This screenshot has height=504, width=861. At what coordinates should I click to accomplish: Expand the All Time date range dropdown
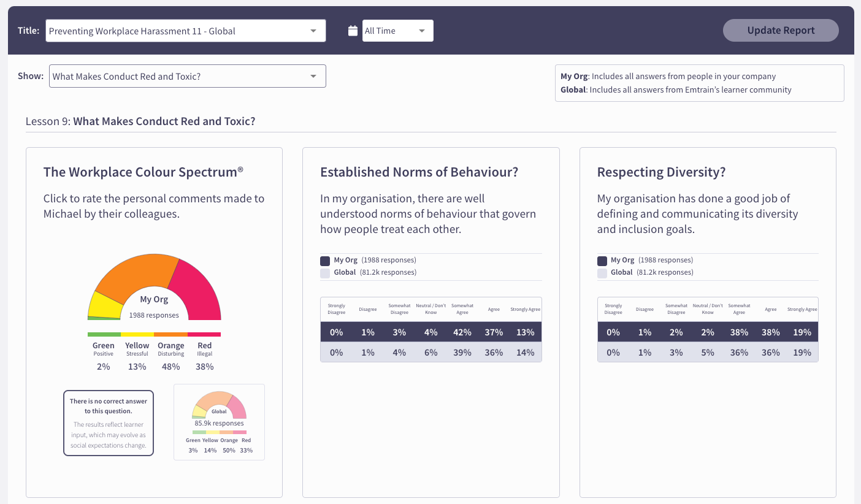pos(397,31)
